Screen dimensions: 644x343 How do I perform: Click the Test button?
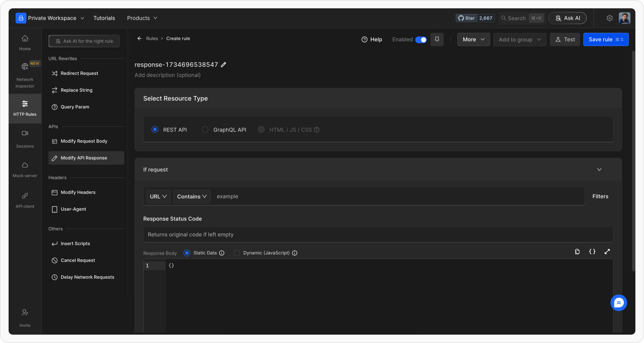pos(565,39)
